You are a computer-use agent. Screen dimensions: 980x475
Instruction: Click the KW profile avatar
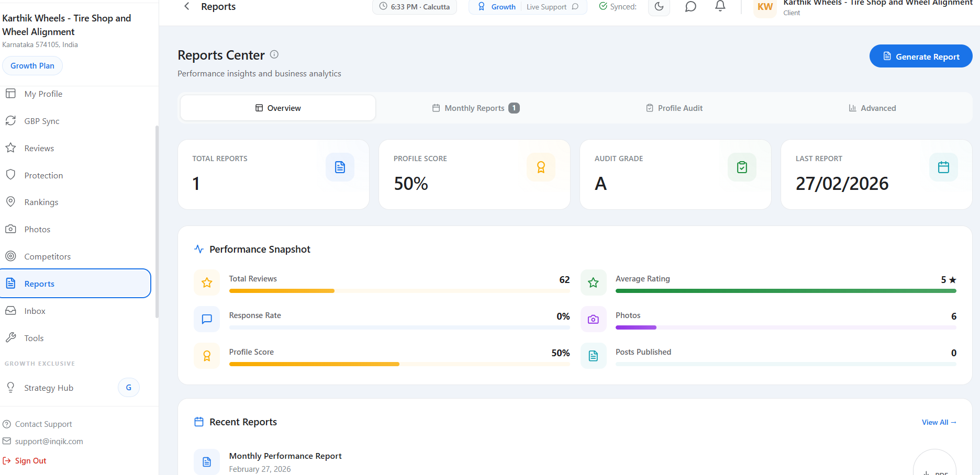click(765, 7)
